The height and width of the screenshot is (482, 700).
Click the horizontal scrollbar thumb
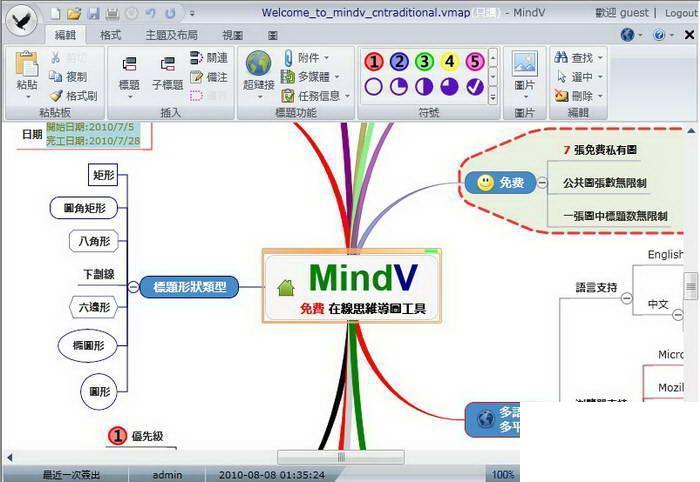click(341, 457)
